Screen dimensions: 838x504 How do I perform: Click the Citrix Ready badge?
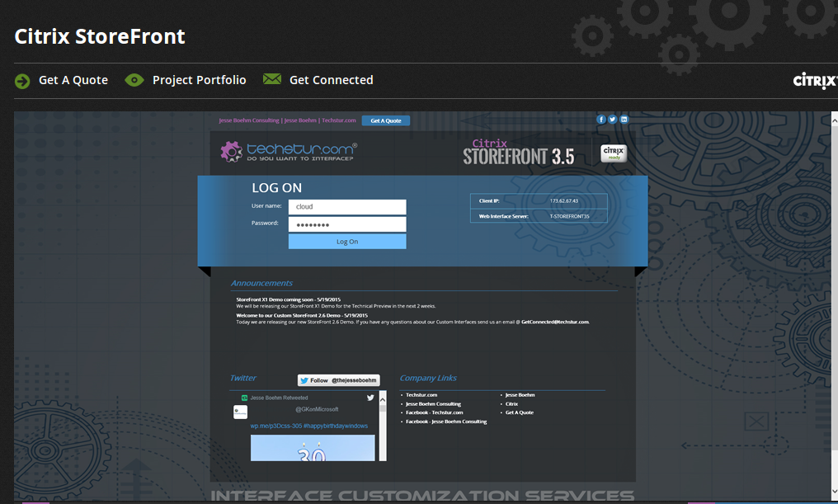613,153
